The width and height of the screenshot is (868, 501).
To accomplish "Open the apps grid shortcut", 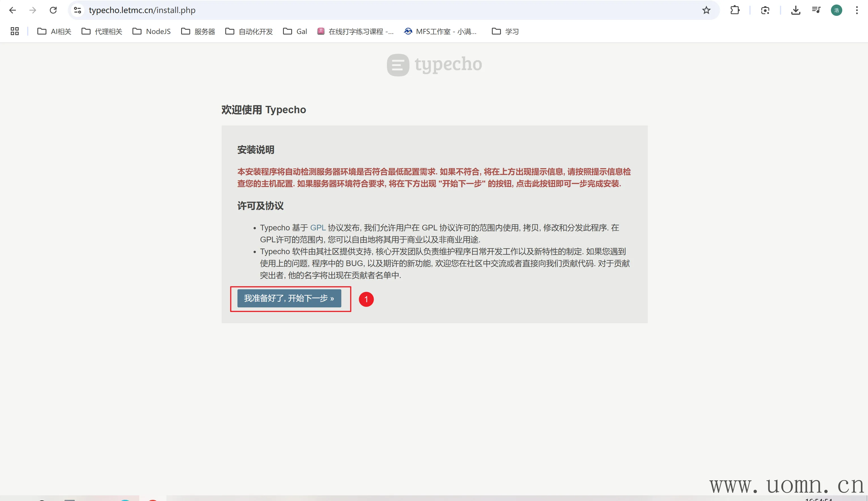I will pos(14,31).
